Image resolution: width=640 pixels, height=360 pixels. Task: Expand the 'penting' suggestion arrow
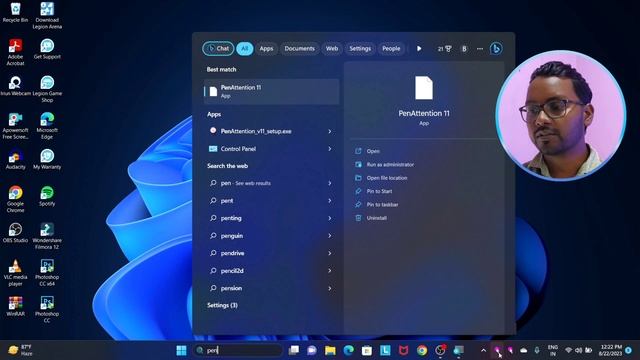click(329, 218)
